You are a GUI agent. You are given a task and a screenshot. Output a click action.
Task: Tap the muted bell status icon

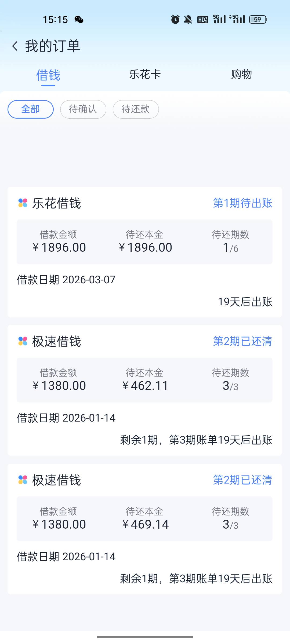(188, 19)
